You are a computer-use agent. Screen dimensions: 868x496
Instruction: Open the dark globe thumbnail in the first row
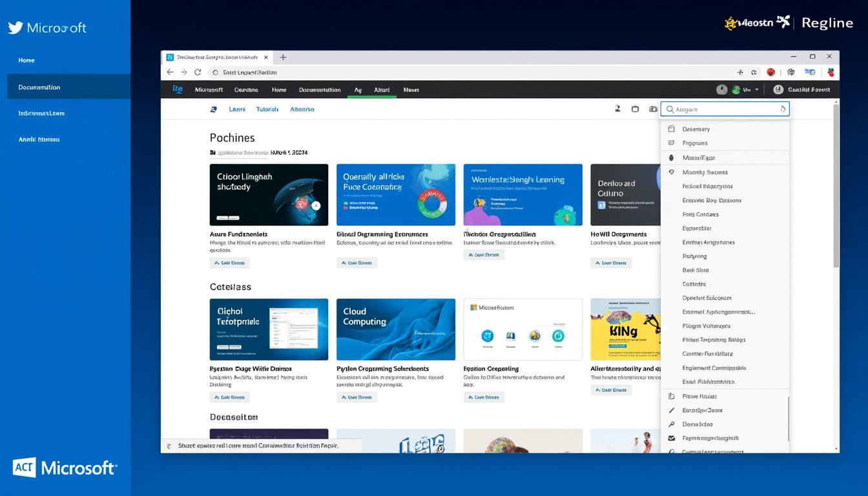pyautogui.click(x=269, y=194)
